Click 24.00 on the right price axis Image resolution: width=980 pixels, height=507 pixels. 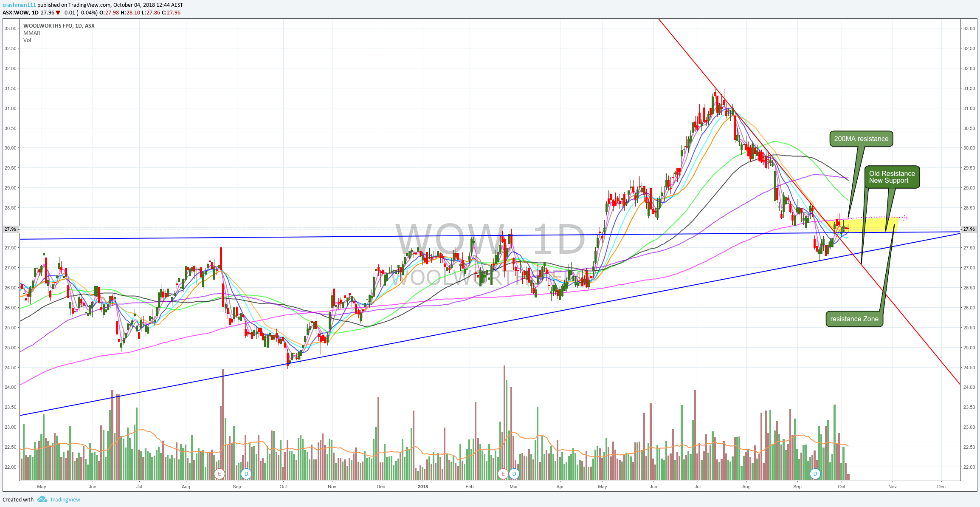969,387
